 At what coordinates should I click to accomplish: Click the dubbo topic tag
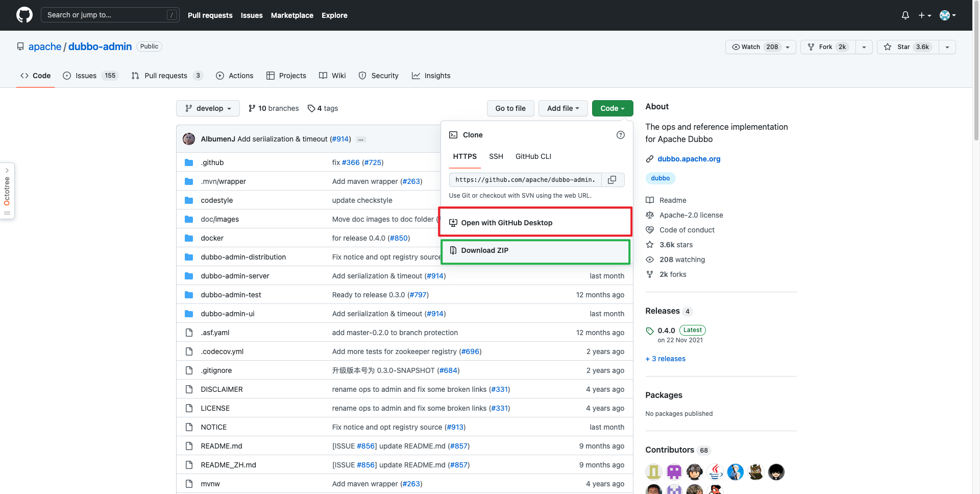(660, 178)
